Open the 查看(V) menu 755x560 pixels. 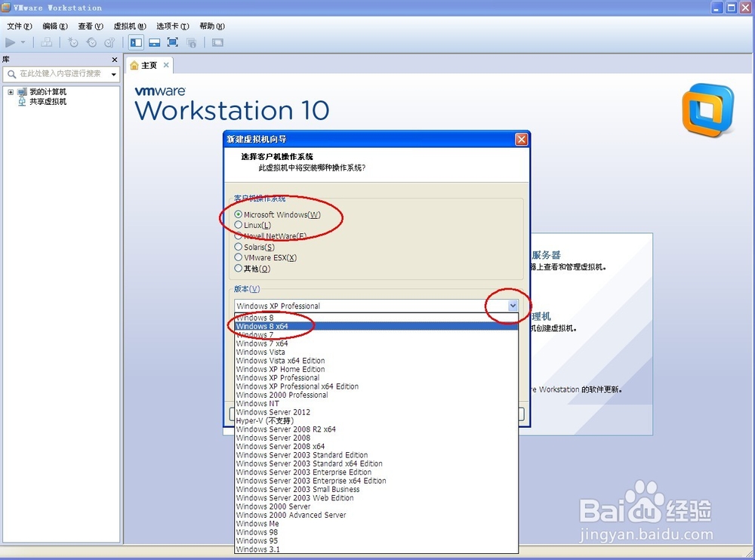[x=91, y=26]
